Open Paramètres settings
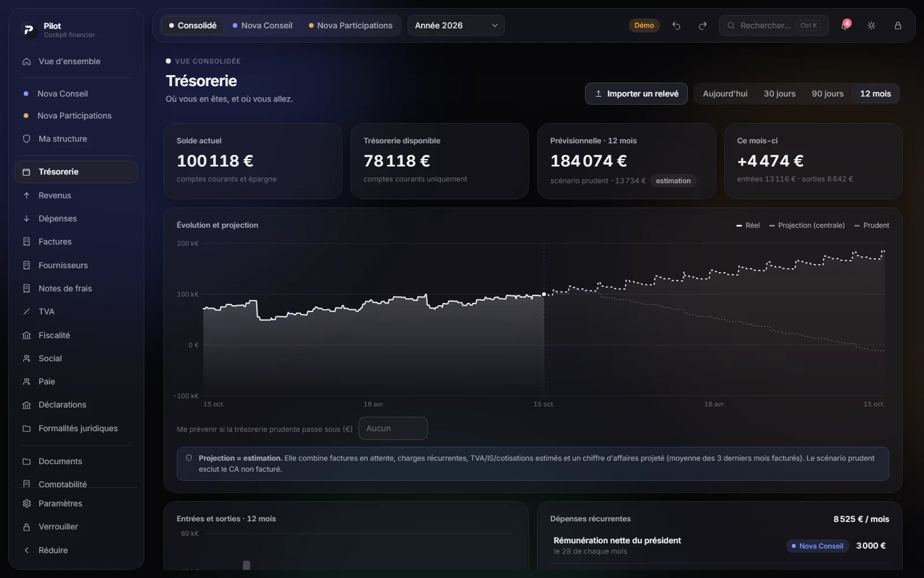This screenshot has width=924, height=578. (76, 503)
